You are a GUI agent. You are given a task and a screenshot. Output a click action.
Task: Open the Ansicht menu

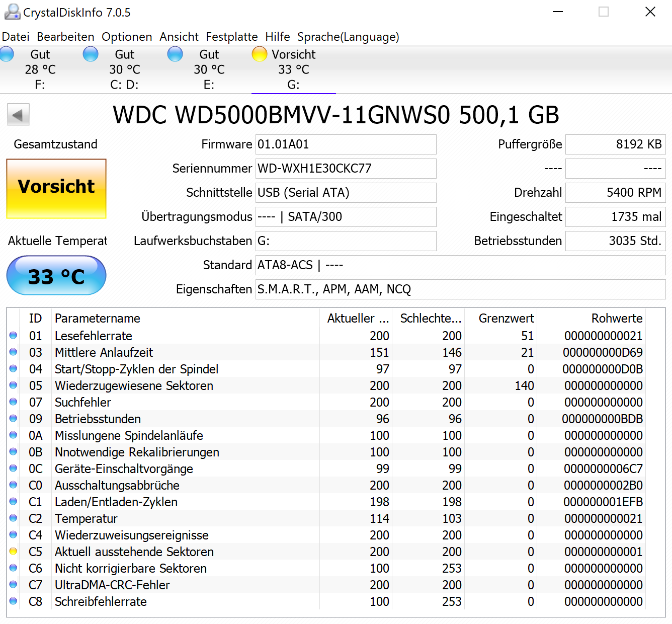(x=179, y=37)
